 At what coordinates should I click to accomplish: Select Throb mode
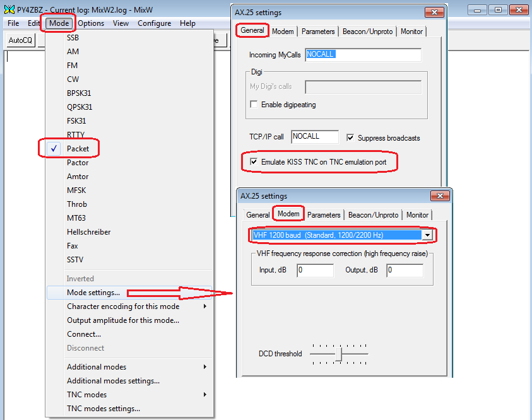[x=129, y=204]
